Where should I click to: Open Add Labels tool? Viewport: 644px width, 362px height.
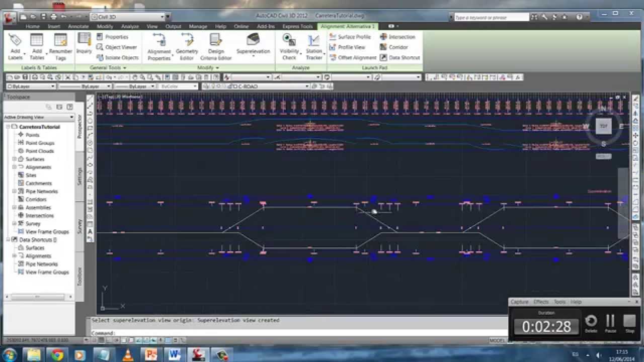[x=15, y=47]
